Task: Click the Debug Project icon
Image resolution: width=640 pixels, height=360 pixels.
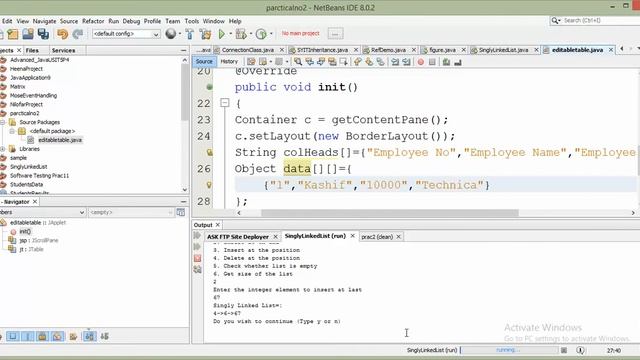Action: point(240,34)
